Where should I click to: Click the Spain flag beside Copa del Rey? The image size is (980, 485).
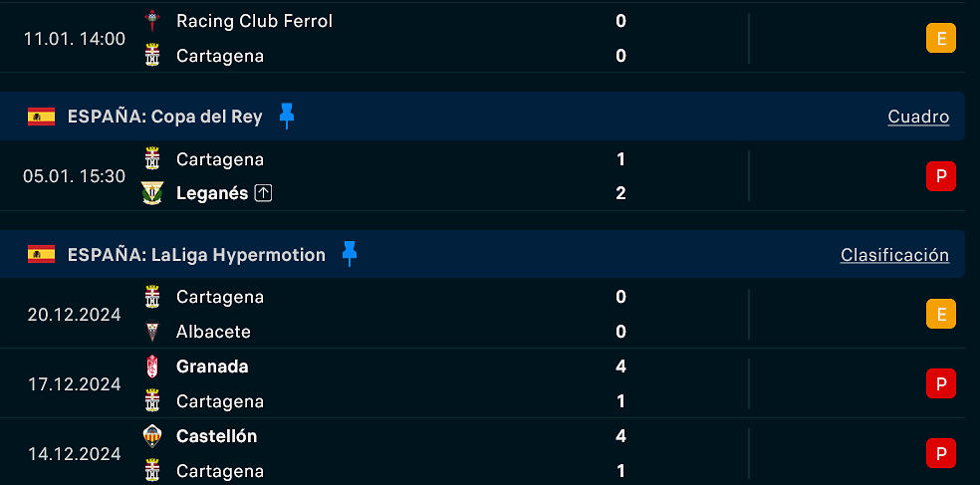point(41,117)
